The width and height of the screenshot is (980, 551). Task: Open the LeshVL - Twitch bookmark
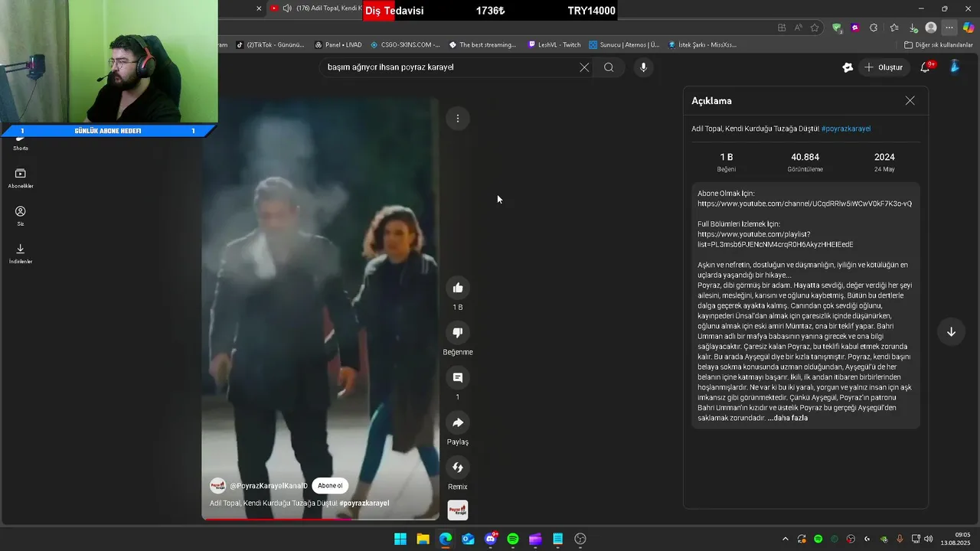[555, 45]
